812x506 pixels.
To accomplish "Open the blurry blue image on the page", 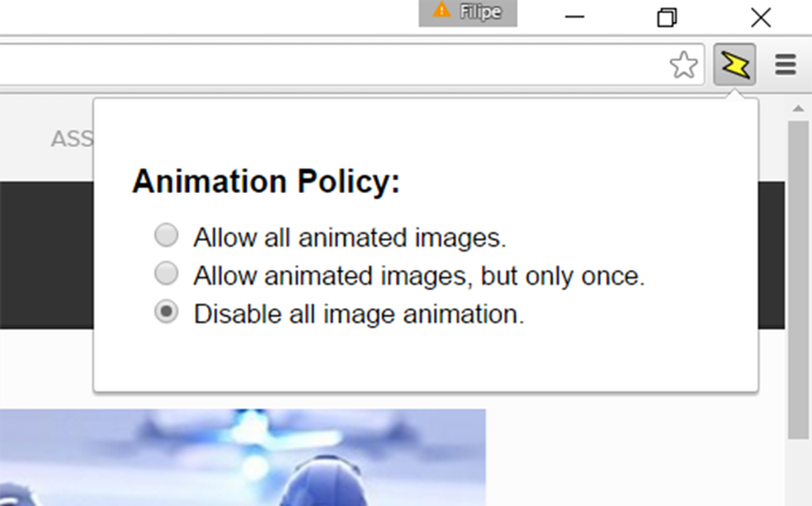I will pos(243,457).
